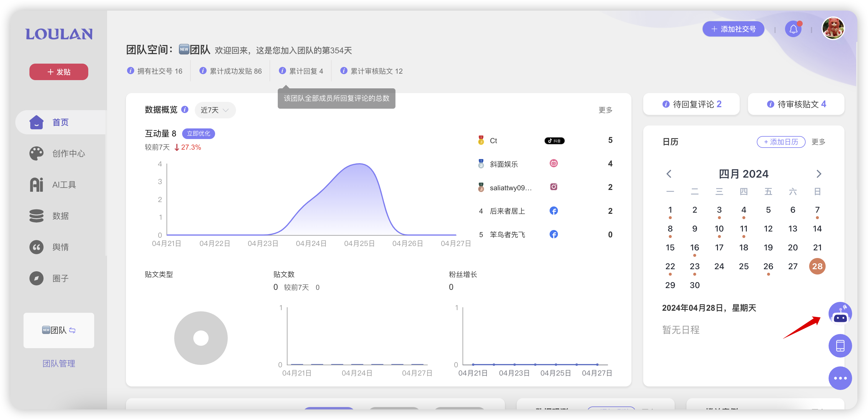Click the Ct ranking row
The image size is (868, 420).
click(x=545, y=141)
